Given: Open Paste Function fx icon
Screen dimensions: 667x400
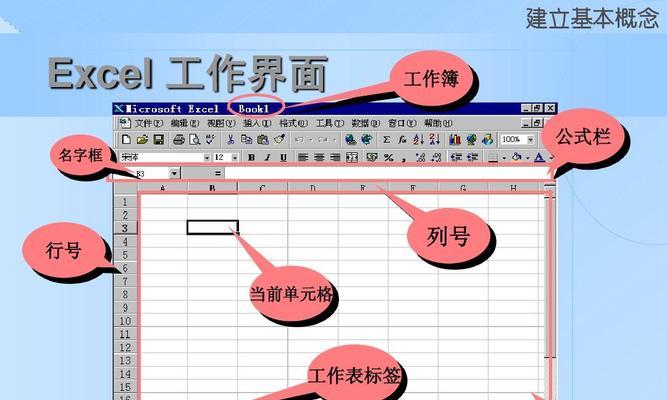Looking at the screenshot, I should pyautogui.click(x=402, y=139).
